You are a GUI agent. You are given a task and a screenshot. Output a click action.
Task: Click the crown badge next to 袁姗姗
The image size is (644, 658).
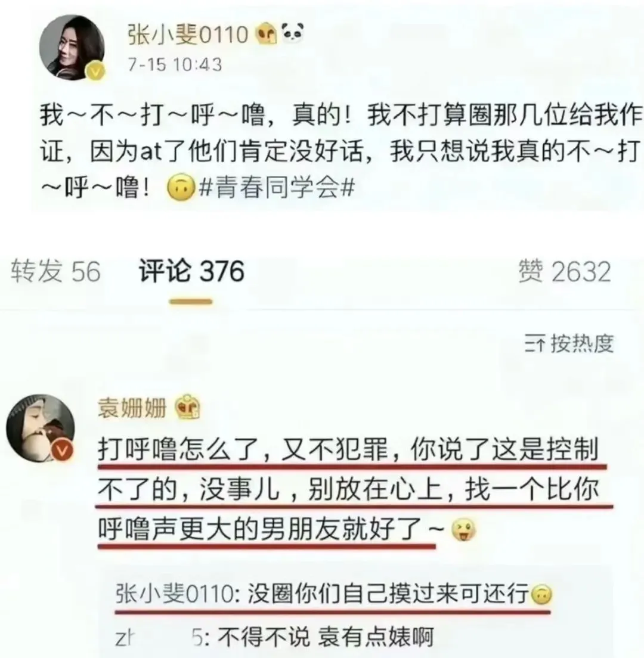click(188, 406)
